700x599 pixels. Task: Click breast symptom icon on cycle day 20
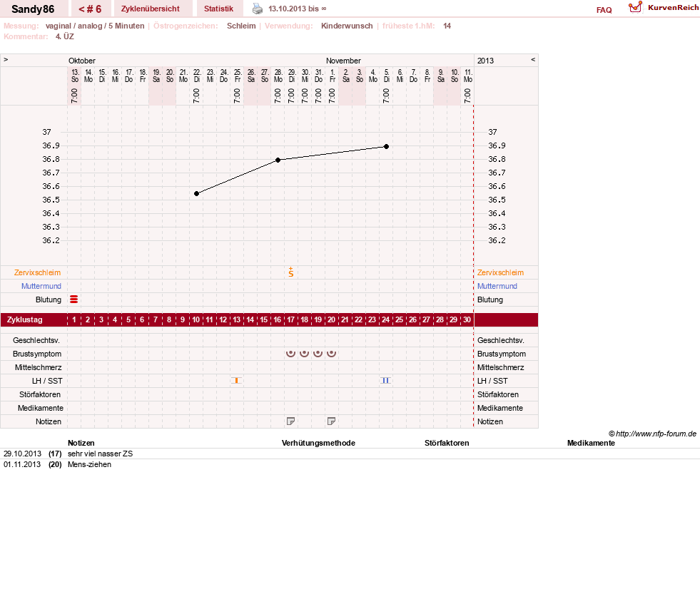pyautogui.click(x=331, y=353)
